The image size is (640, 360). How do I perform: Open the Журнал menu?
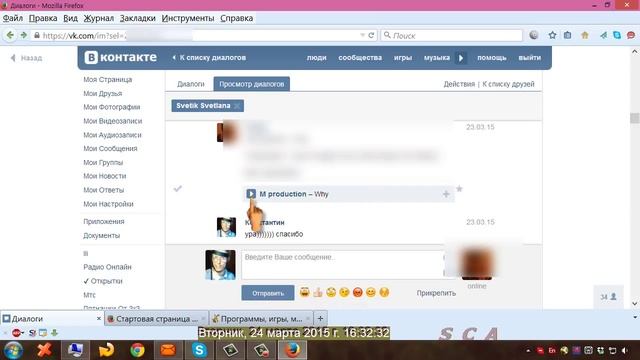99,18
